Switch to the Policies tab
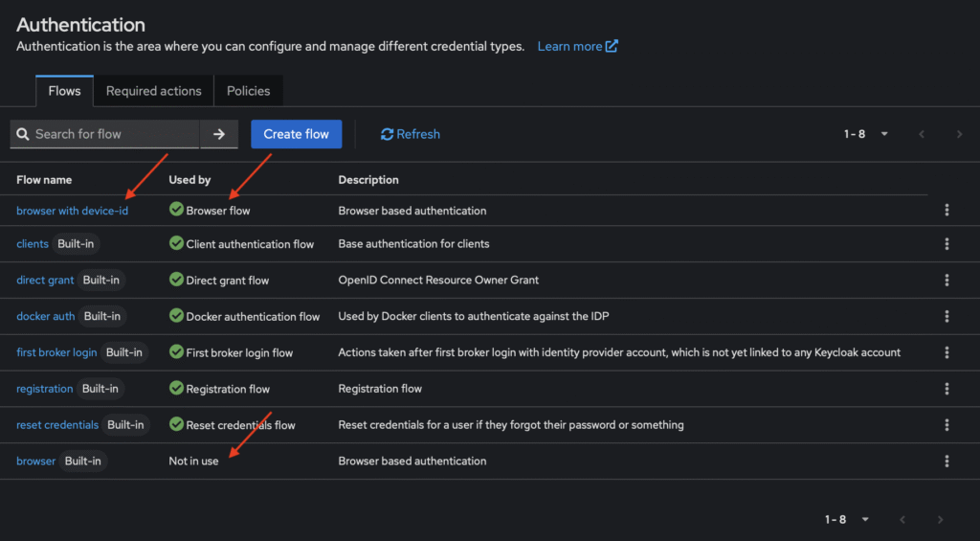Image resolution: width=980 pixels, height=541 pixels. [248, 91]
